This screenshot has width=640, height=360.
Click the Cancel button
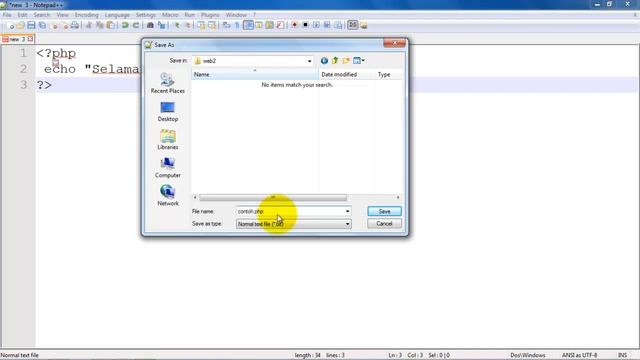384,224
